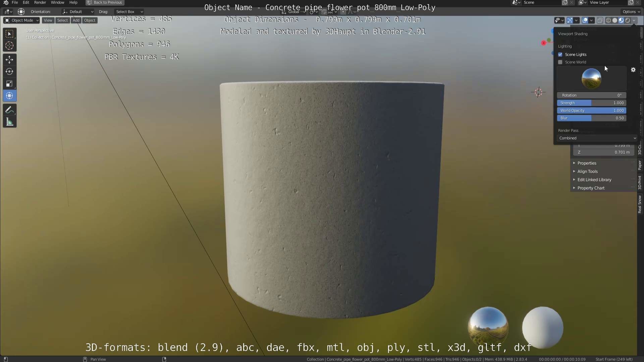This screenshot has height=362, width=644.
Task: Click the Rotation value field
Action: click(592, 95)
